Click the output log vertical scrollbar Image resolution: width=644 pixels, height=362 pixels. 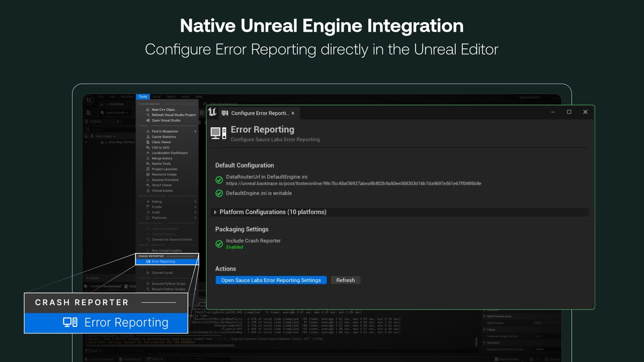coord(476,342)
